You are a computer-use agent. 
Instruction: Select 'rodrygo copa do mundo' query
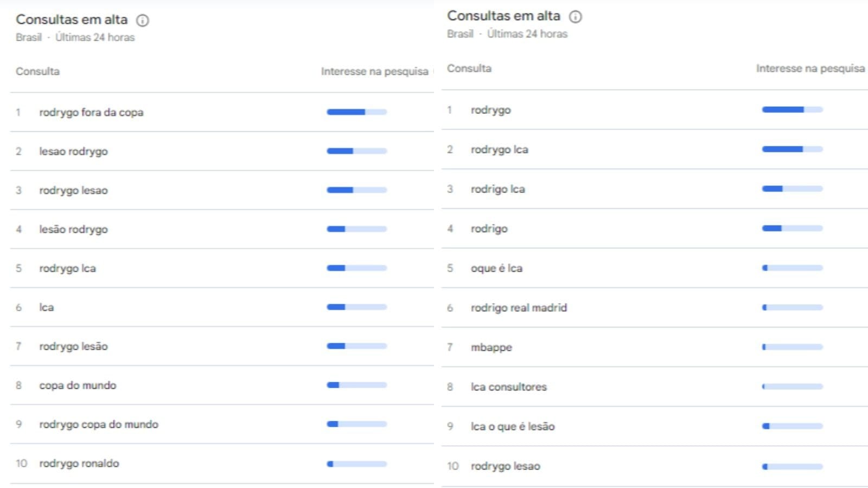[x=99, y=425]
